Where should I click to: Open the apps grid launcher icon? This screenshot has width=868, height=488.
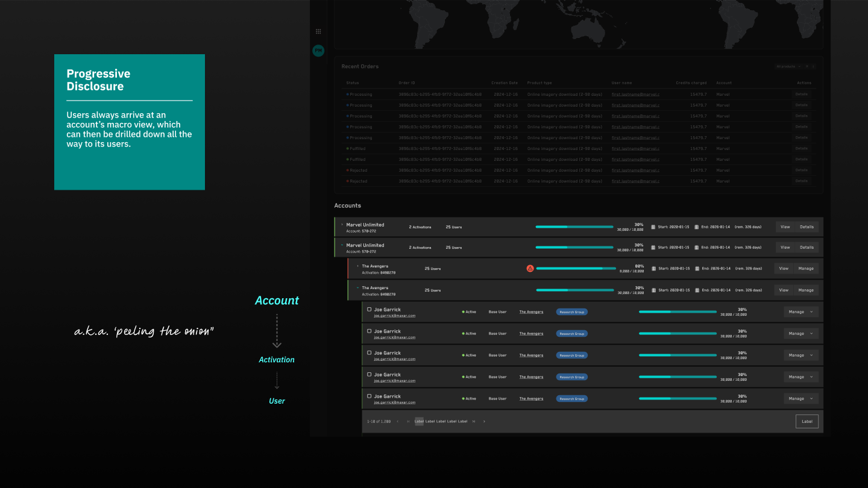[x=318, y=31]
